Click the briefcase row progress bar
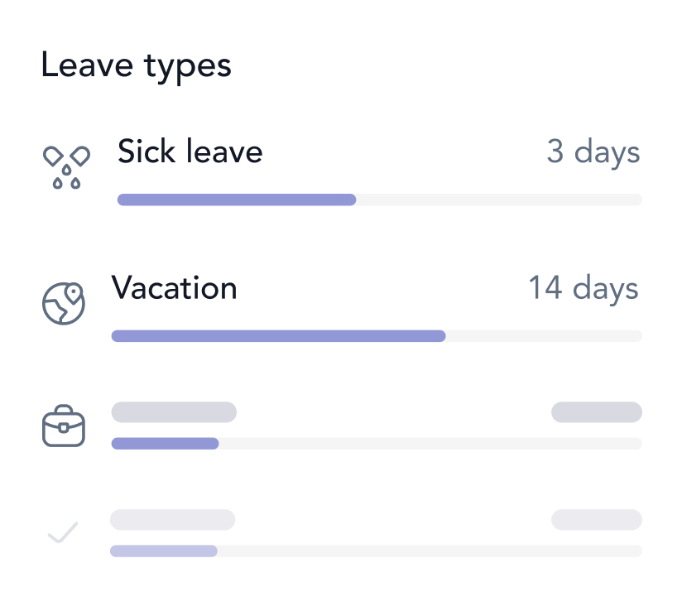 point(377,443)
